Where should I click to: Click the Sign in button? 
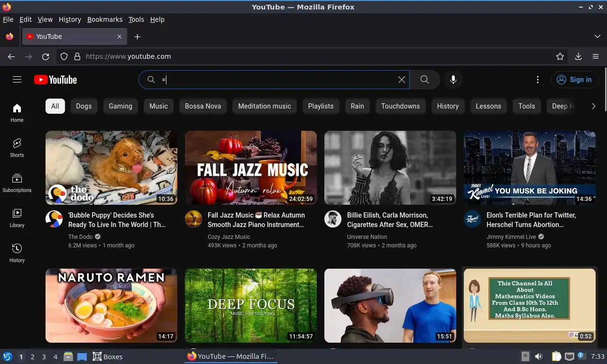[x=574, y=80]
